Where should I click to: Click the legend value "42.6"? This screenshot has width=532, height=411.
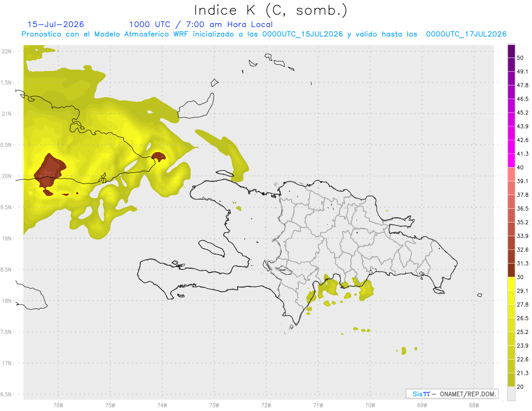click(523, 140)
